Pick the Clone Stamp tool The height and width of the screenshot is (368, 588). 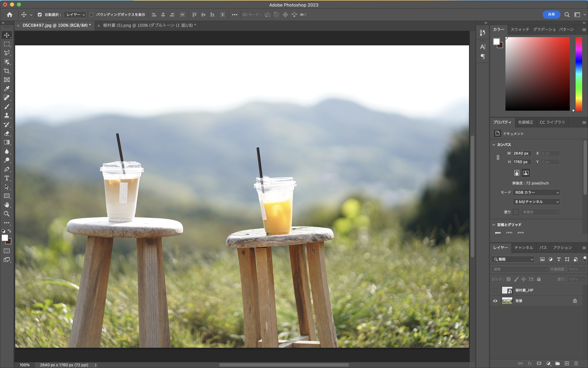pyautogui.click(x=7, y=115)
